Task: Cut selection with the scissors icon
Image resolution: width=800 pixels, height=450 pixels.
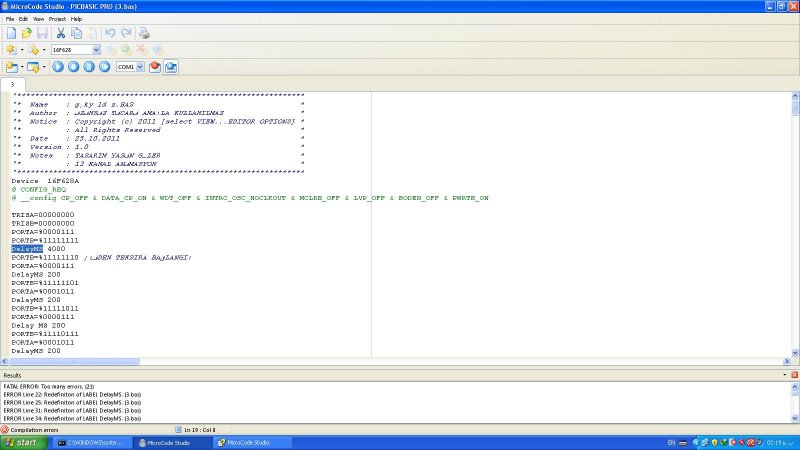Action: (x=61, y=33)
